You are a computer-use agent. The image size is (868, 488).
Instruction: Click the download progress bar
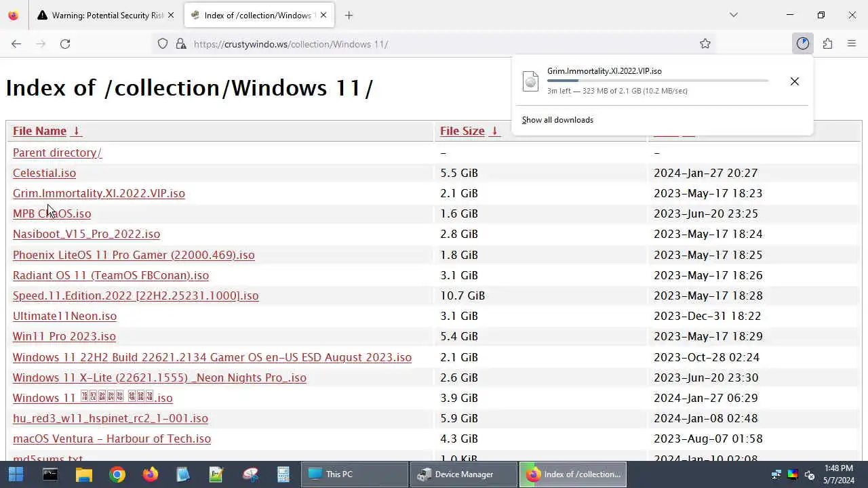click(658, 81)
